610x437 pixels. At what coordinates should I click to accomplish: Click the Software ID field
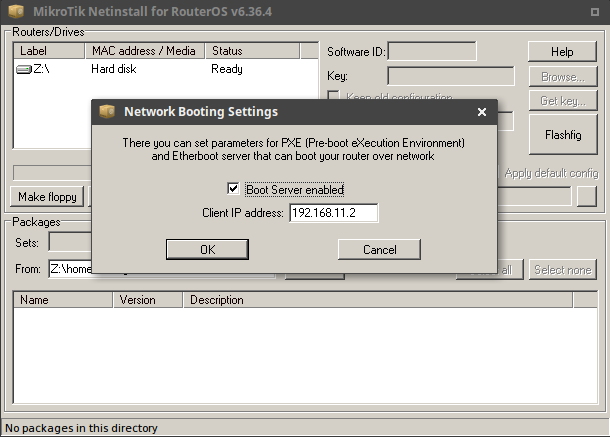click(x=432, y=51)
